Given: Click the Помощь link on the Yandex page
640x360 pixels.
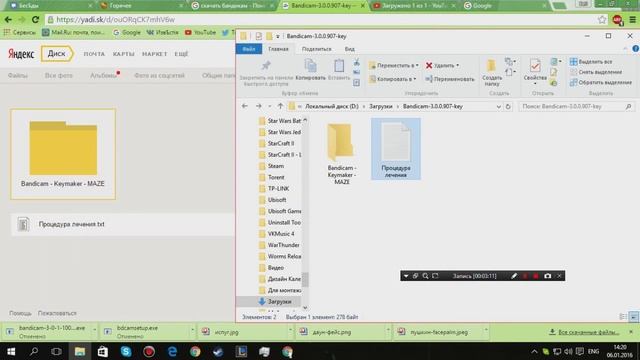Looking at the screenshot, I should click(x=20, y=313).
